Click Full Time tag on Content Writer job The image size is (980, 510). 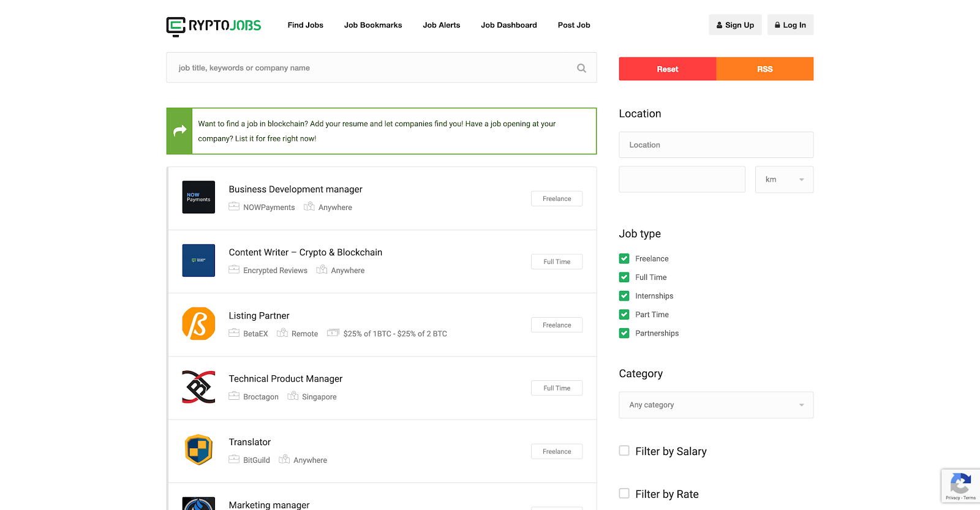(x=557, y=261)
